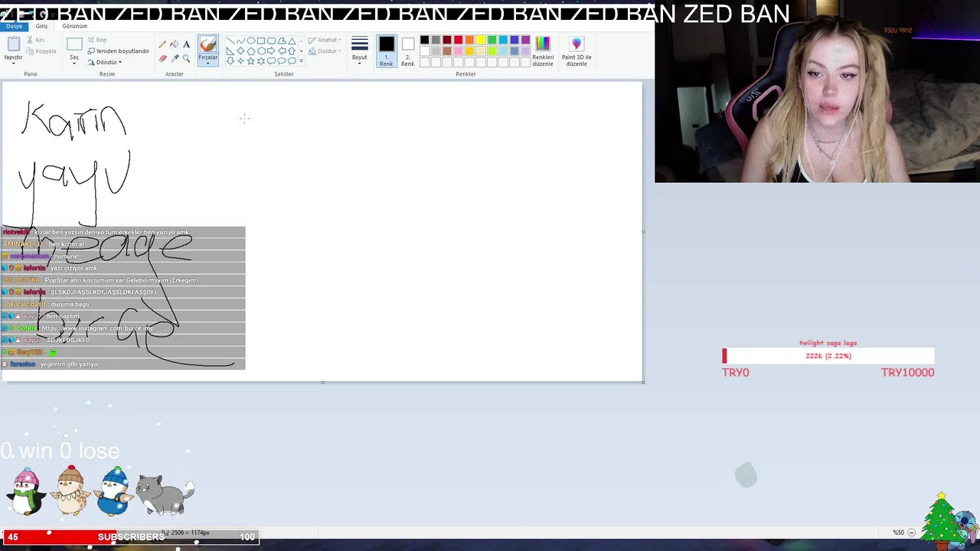Select the five-point star shape
This screenshot has width=980, height=551.
251,60
